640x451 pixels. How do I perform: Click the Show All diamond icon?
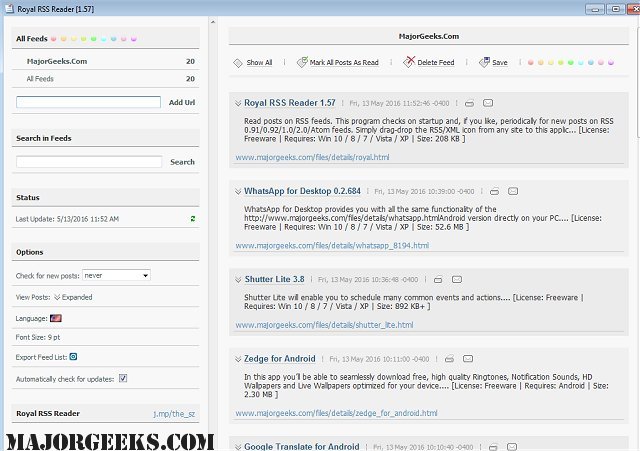click(238, 63)
